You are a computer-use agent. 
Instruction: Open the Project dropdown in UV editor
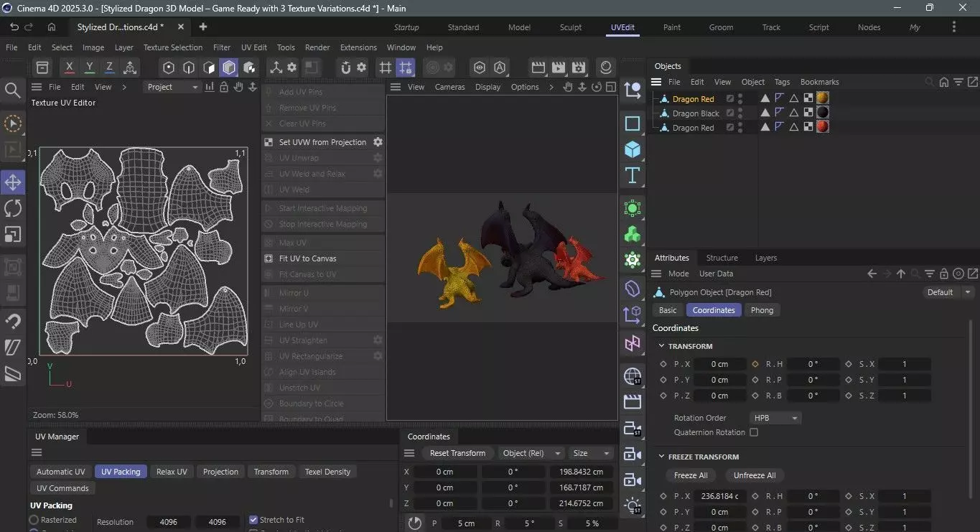coord(172,87)
